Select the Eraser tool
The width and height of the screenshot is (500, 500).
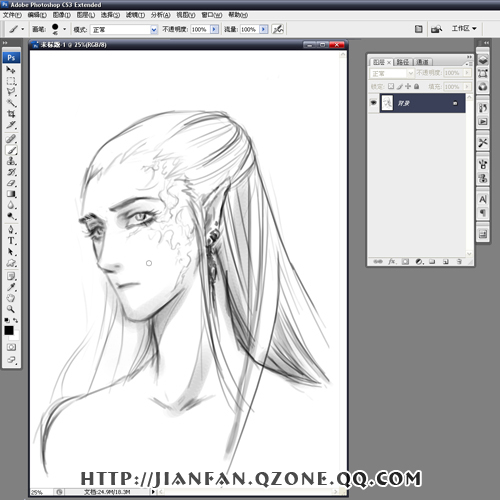coord(11,183)
